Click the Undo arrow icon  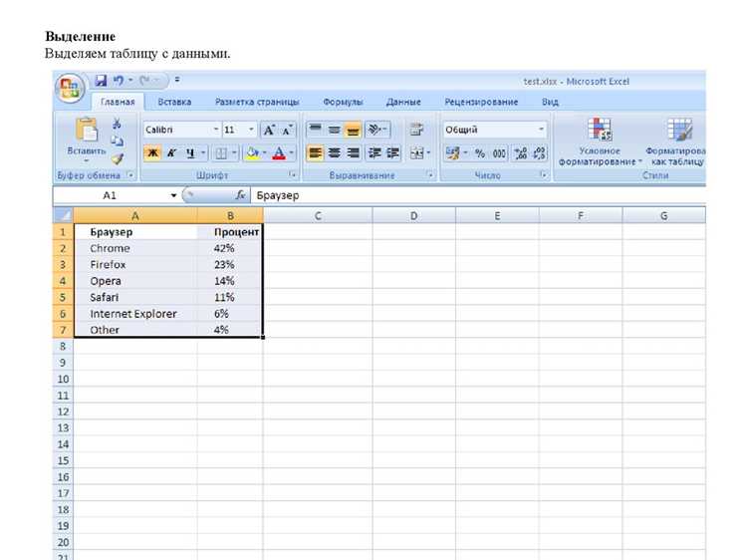coord(119,81)
